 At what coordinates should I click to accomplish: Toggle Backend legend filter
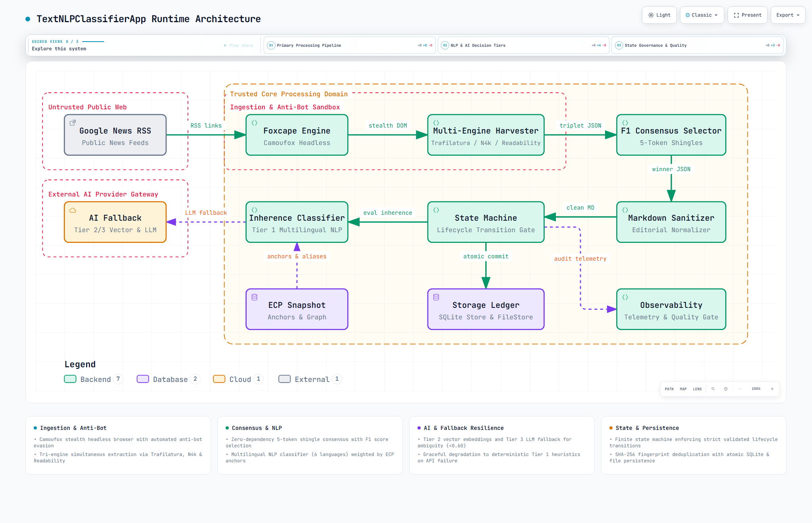pyautogui.click(x=94, y=379)
